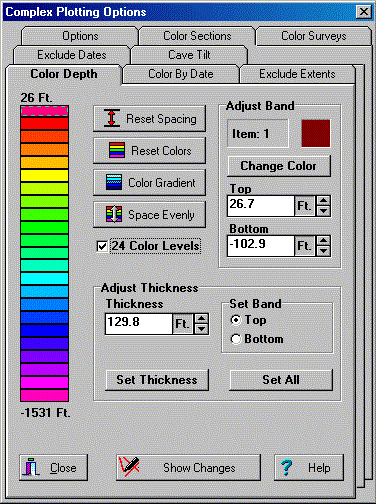Screen dimensions: 376x504
Task: Switch to the Color Sections tab
Action: (197, 36)
